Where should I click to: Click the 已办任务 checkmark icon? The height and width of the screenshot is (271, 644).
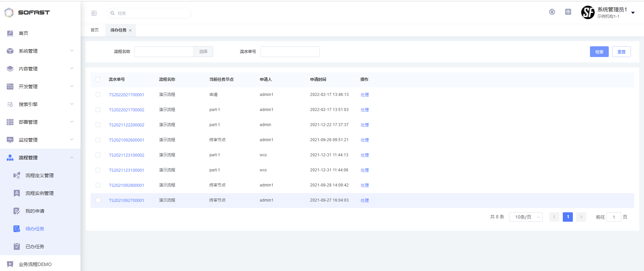16,247
